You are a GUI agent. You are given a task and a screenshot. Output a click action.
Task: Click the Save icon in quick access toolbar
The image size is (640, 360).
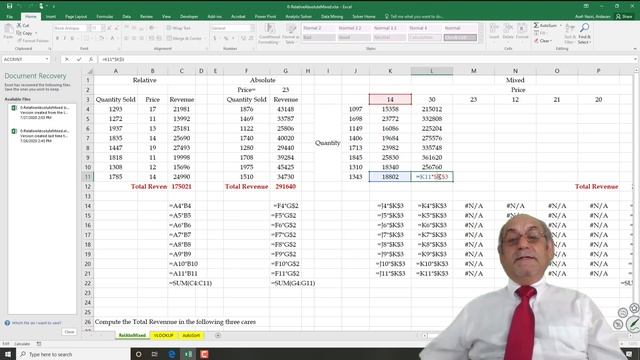(x=9, y=6)
